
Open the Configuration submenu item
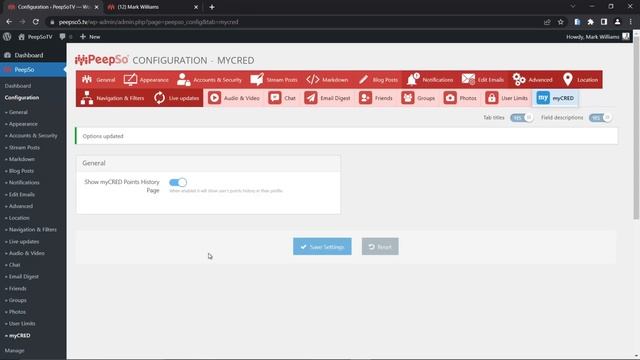pyautogui.click(x=22, y=98)
